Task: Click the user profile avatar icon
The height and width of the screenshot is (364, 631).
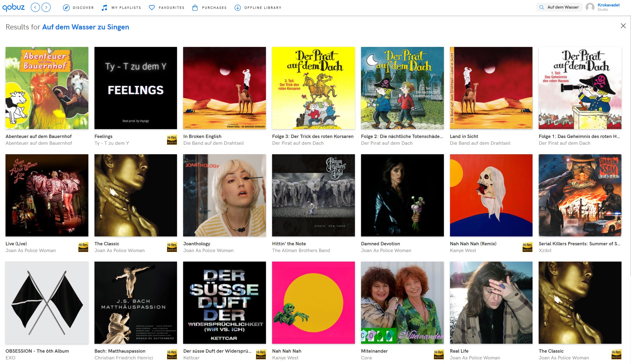Action: (x=590, y=7)
